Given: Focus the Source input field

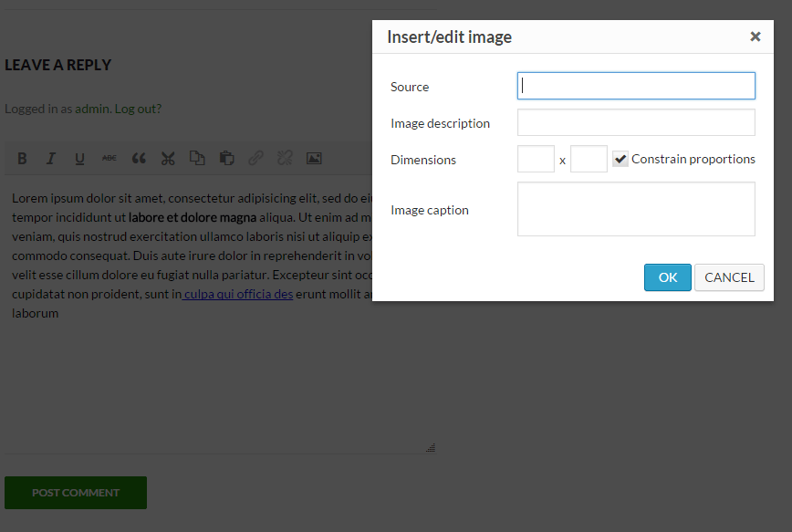Looking at the screenshot, I should pos(636,86).
